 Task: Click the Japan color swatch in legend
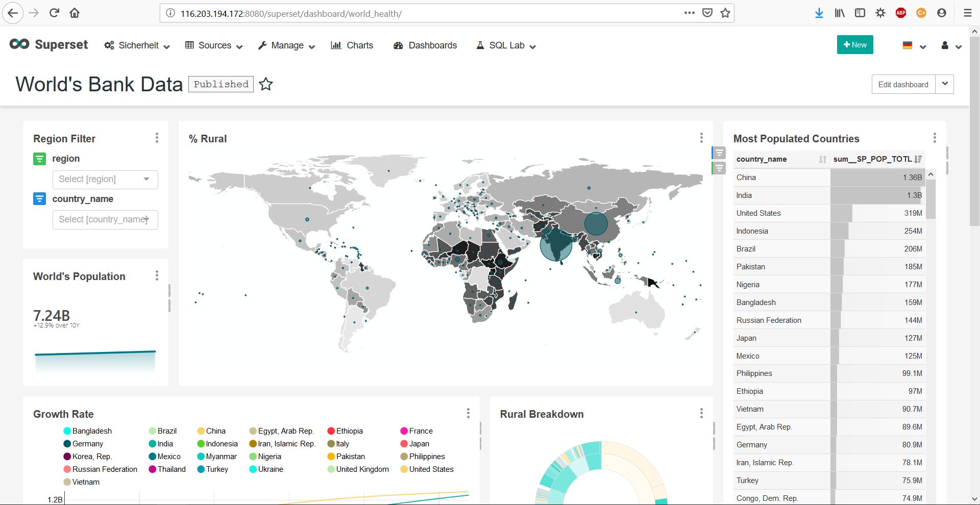[404, 444]
